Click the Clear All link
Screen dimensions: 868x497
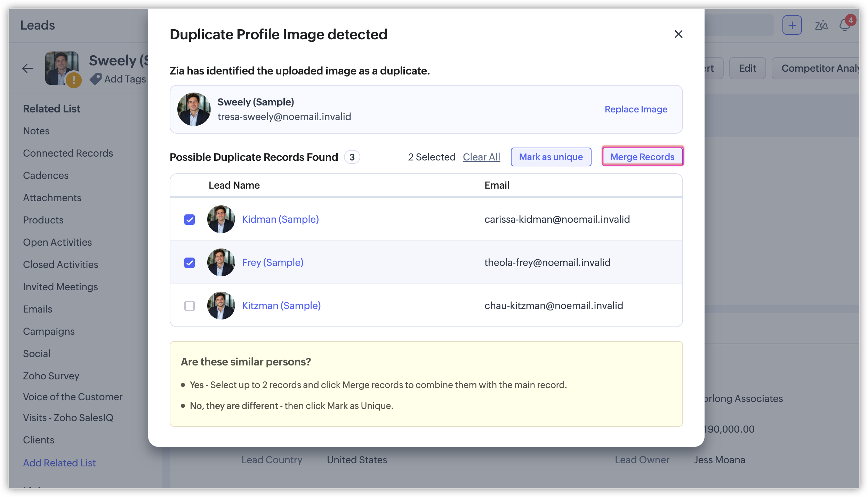481,157
